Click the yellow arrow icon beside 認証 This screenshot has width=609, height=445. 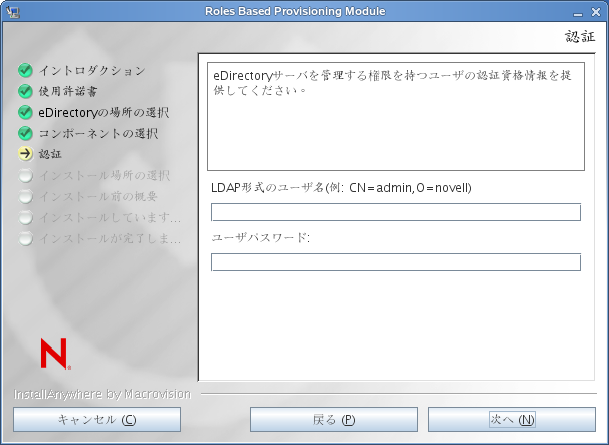(25, 154)
